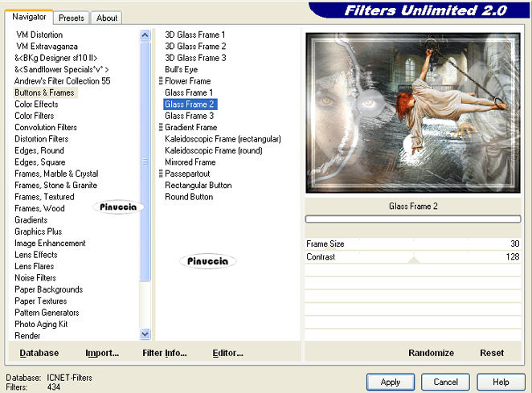The image size is (532, 393).
Task: Switch to the Navigator tab
Action: pos(29,17)
